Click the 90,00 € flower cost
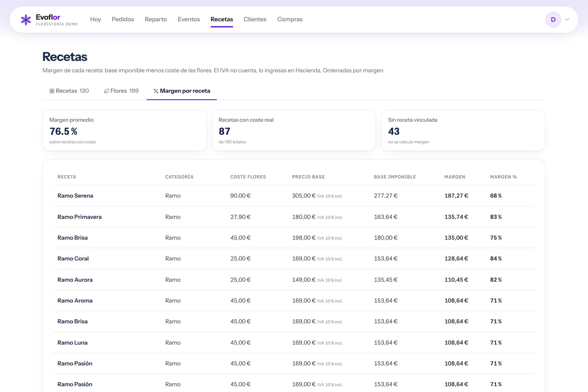Viewport: 588px width, 392px height. click(240, 196)
